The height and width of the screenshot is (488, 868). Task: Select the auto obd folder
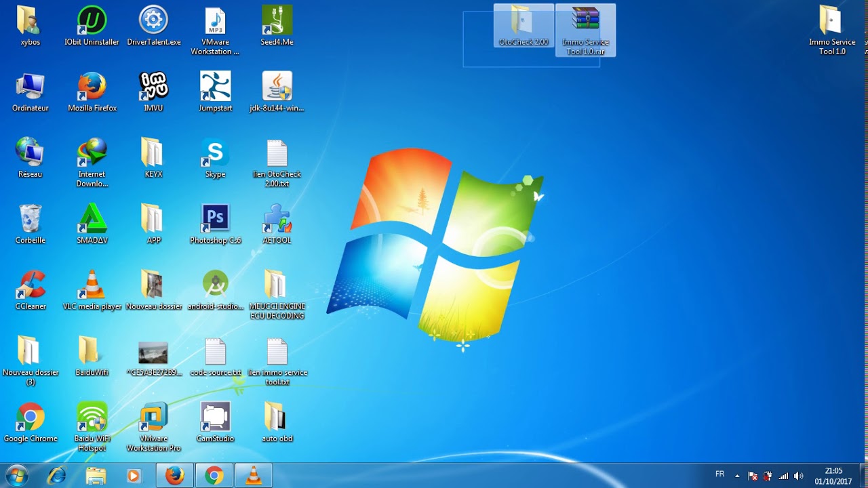[x=277, y=416]
